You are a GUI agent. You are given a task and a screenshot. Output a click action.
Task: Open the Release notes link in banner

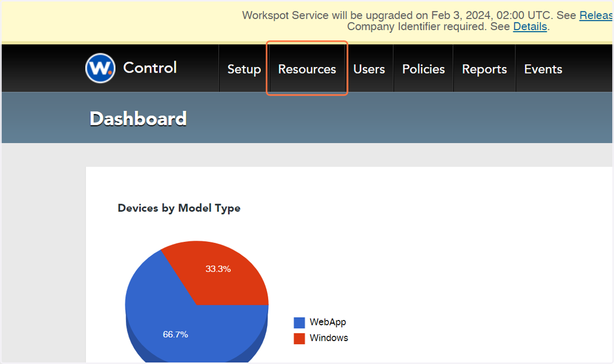597,15
